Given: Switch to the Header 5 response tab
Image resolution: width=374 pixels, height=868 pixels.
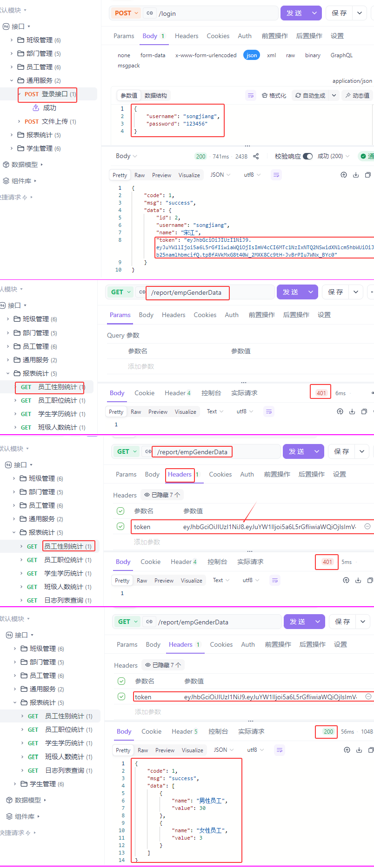Looking at the screenshot, I should point(184,731).
